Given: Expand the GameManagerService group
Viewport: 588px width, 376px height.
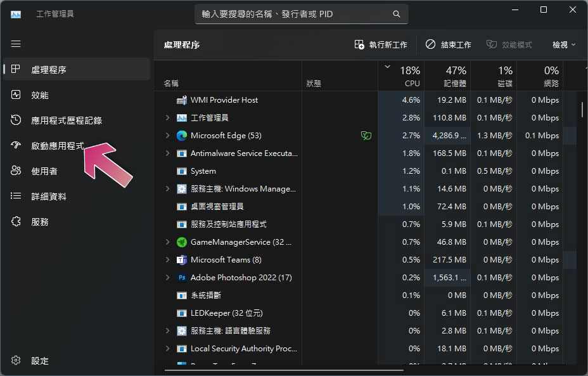Looking at the screenshot, I should click(167, 242).
